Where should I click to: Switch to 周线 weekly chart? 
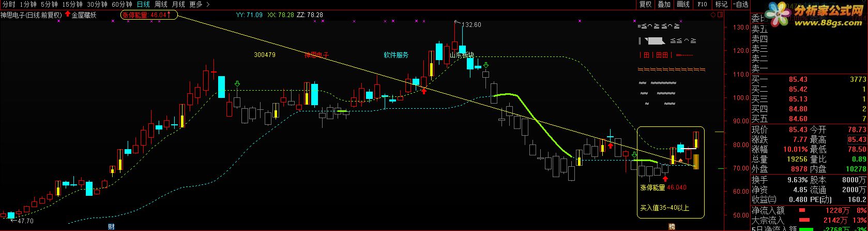coord(161,4)
